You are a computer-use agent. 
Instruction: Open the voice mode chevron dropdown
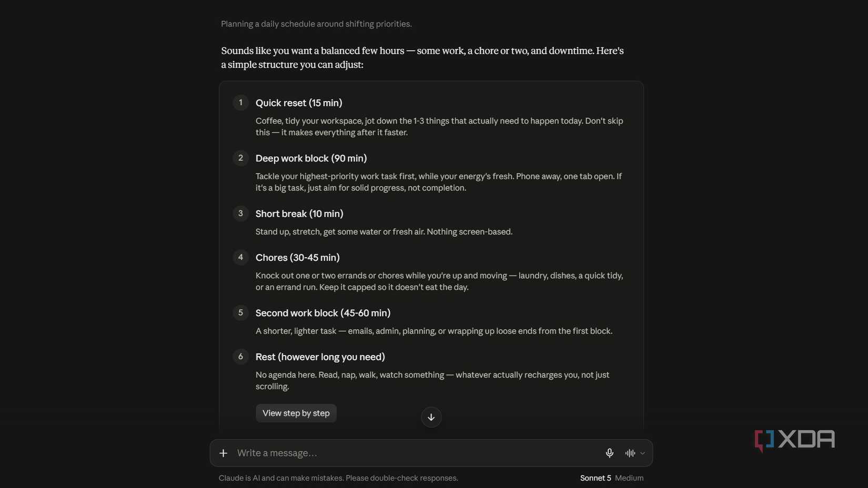click(x=642, y=453)
